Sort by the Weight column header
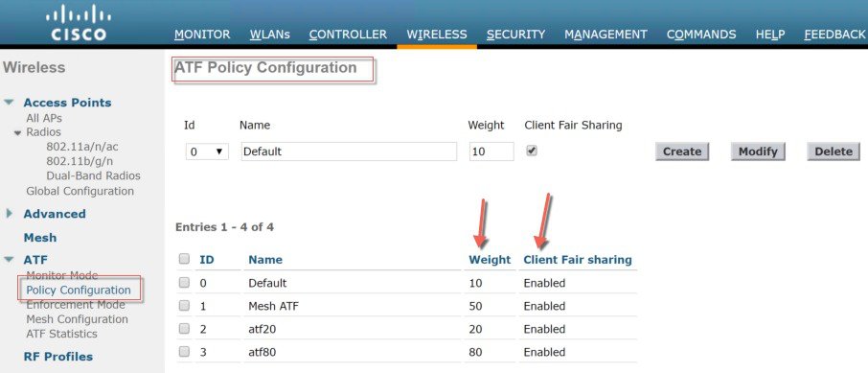Image resolution: width=868 pixels, height=373 pixels. point(490,260)
